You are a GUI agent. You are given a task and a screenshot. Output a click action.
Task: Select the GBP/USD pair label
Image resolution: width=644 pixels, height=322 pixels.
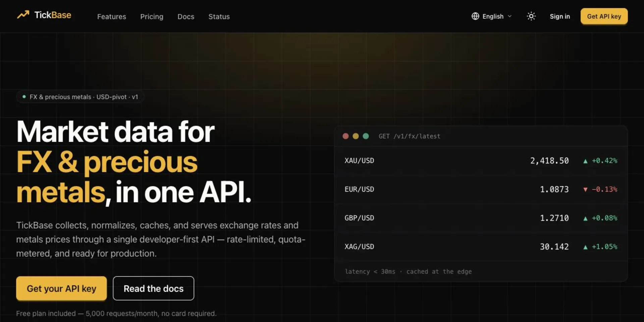coord(359,218)
